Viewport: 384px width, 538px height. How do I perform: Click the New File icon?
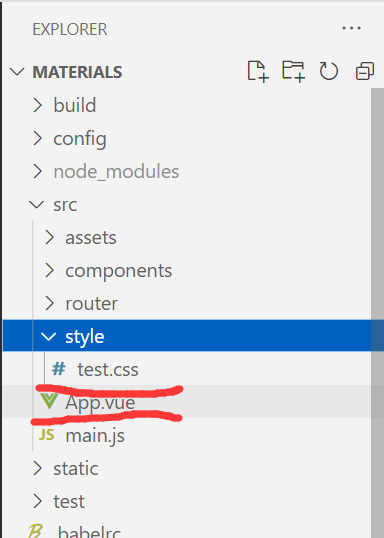(x=258, y=71)
